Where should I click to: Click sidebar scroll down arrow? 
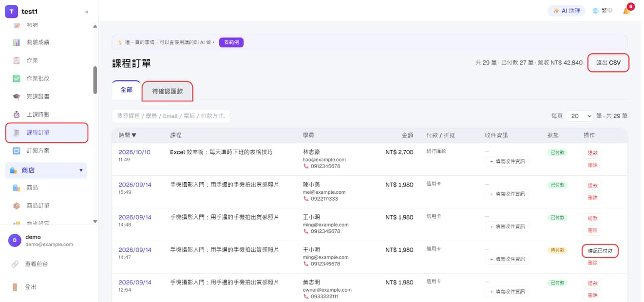pos(95,222)
